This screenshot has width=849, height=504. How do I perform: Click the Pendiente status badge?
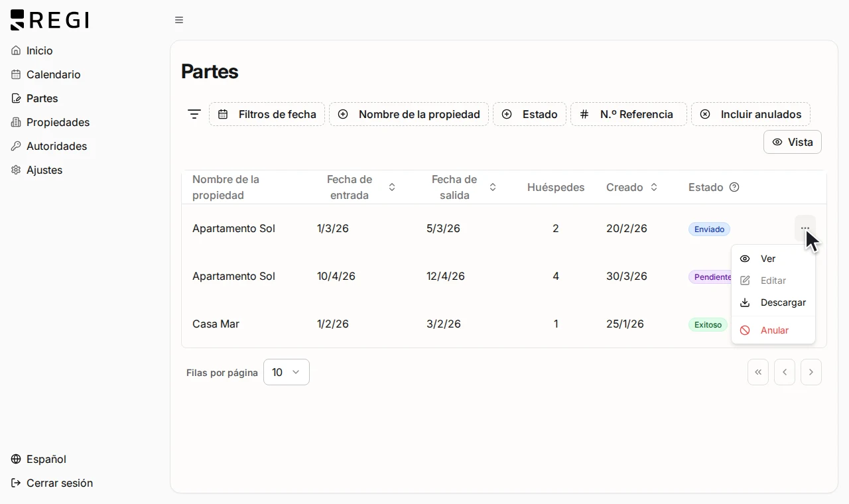710,277
